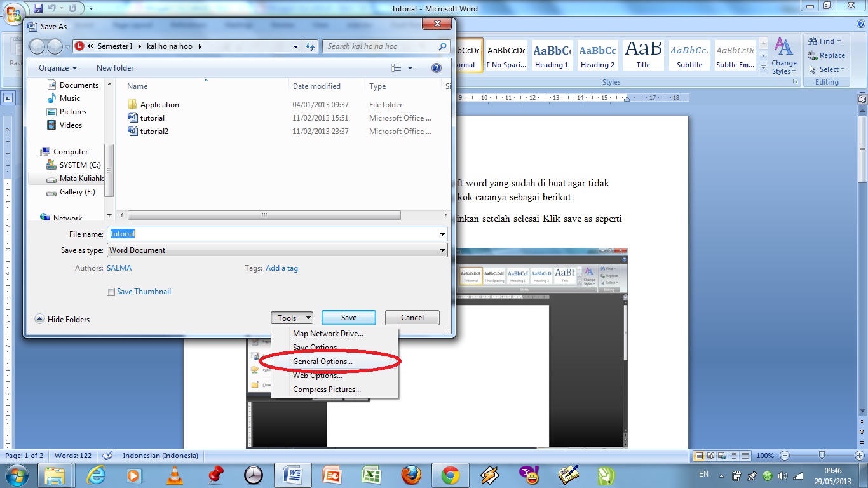Open VLC media player from the taskbar
Screen dimensions: 868x488
pyautogui.click(x=174, y=475)
